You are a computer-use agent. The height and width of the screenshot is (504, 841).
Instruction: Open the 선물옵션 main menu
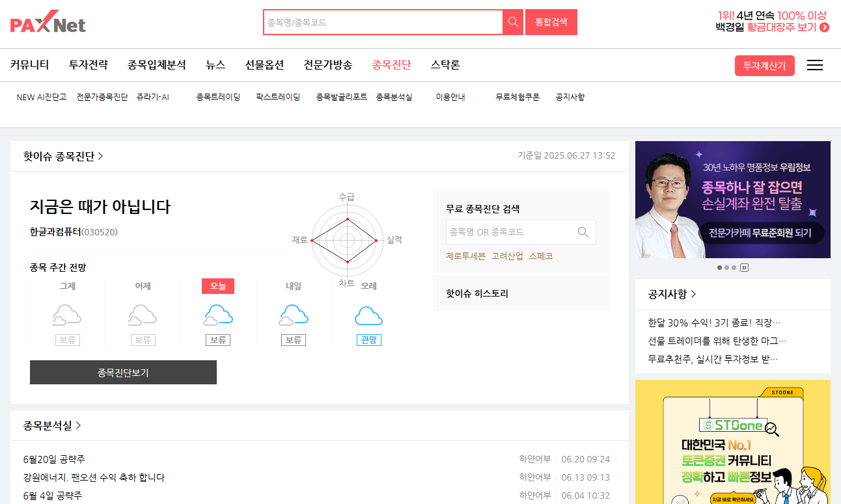coord(264,65)
